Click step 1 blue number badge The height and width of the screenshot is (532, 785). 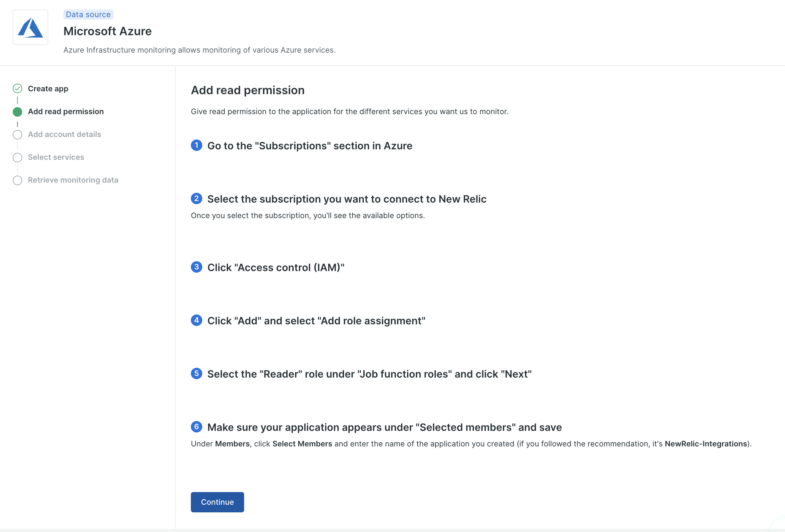(x=196, y=145)
